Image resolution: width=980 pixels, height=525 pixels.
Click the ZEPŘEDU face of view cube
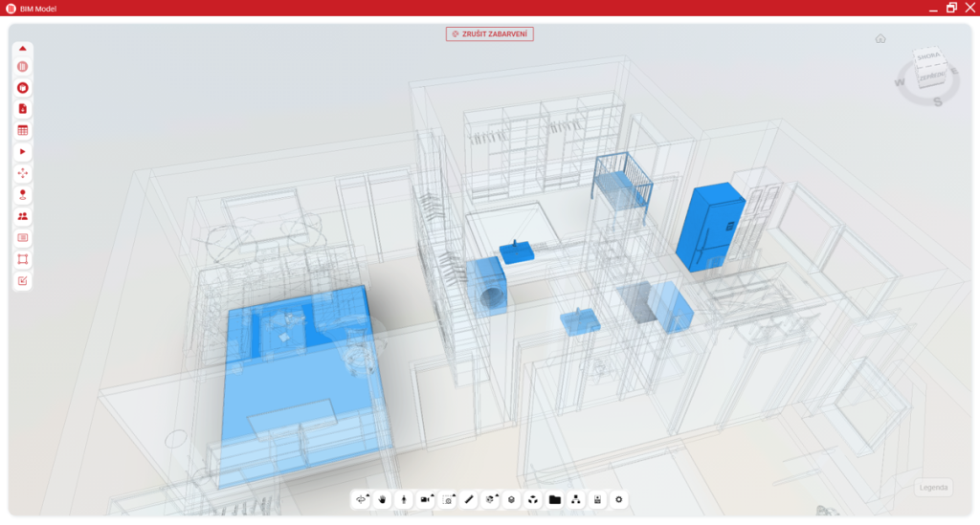931,75
